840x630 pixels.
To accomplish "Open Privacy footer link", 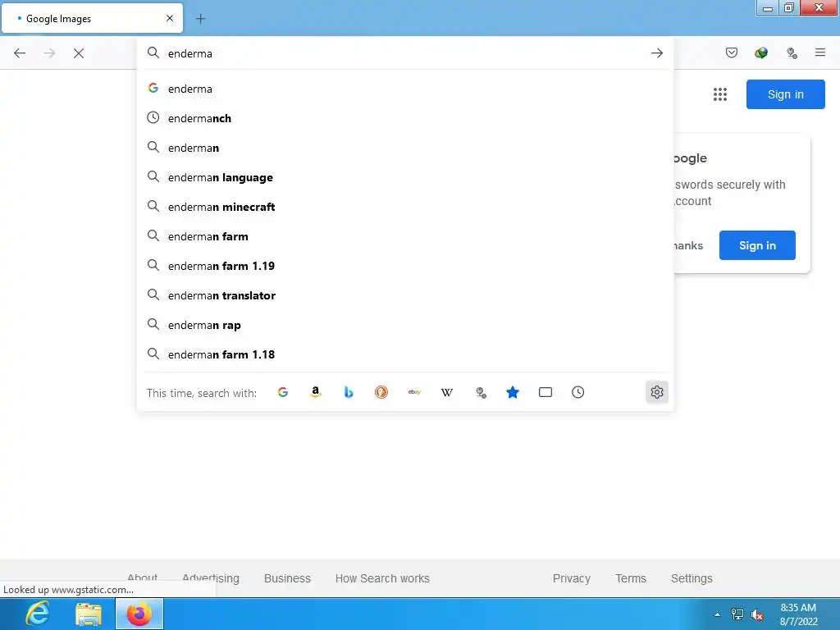I will click(572, 578).
